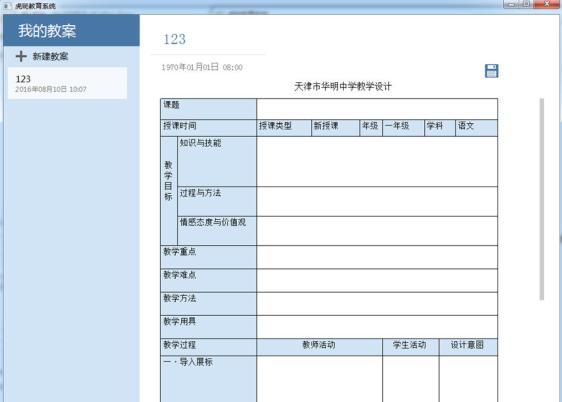This screenshot has width=562, height=402.
Task: Click the 知识与技能 content cell
Action: (x=377, y=162)
